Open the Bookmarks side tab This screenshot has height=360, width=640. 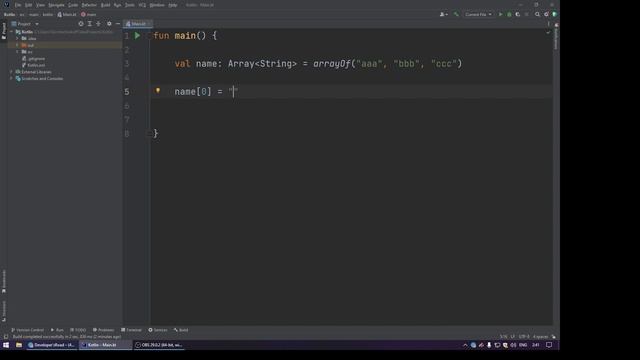(4, 282)
